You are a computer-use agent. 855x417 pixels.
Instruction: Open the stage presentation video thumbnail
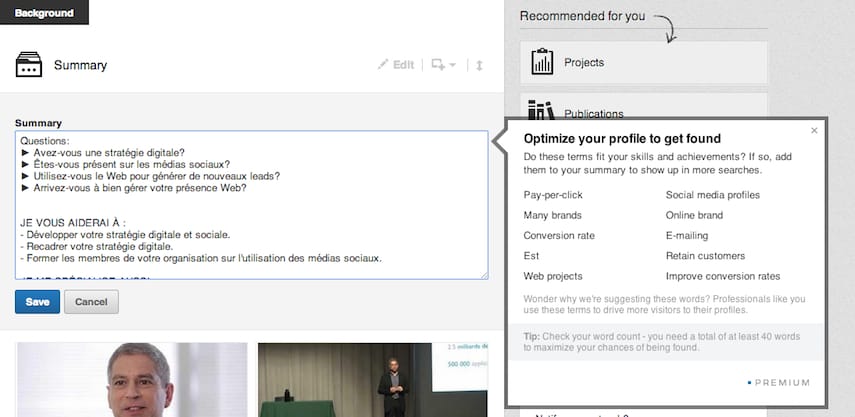click(x=372, y=379)
